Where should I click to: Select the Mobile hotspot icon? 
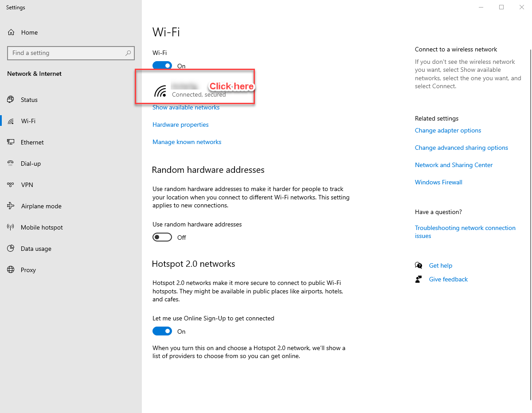coord(11,227)
